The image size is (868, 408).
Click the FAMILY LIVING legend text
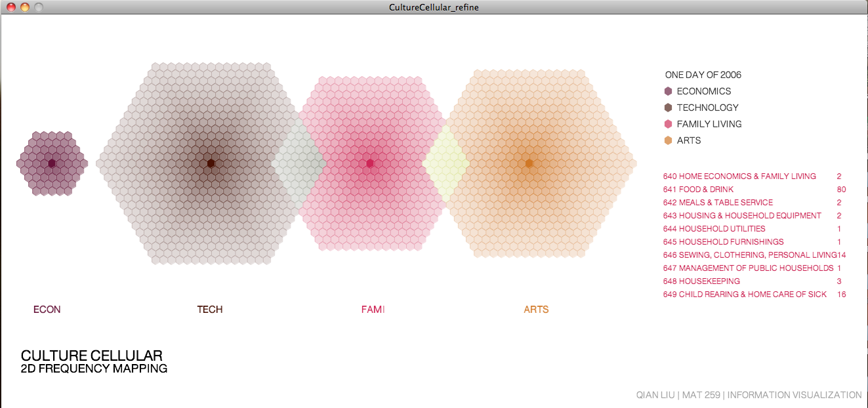(709, 124)
